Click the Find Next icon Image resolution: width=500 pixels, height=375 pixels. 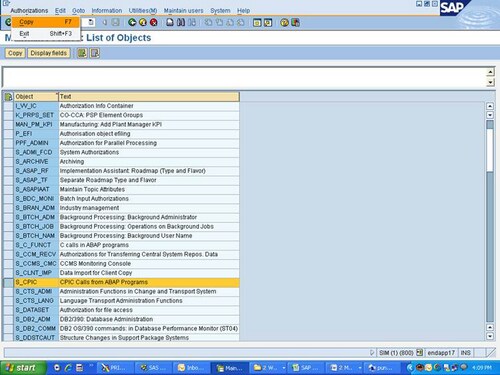[192, 22]
